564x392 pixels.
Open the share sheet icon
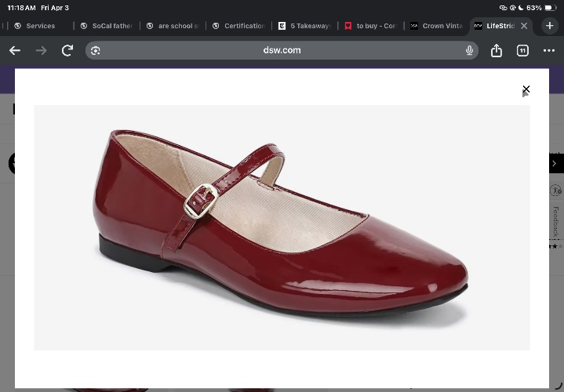pos(497,50)
